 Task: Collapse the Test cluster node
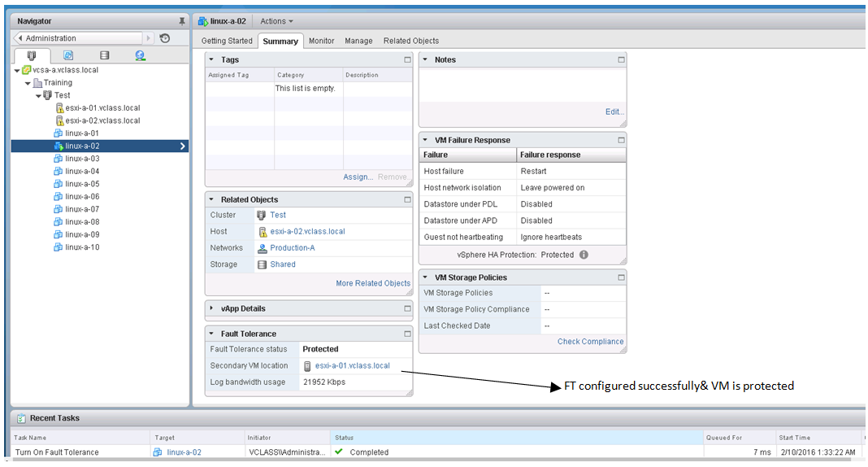pyautogui.click(x=38, y=96)
